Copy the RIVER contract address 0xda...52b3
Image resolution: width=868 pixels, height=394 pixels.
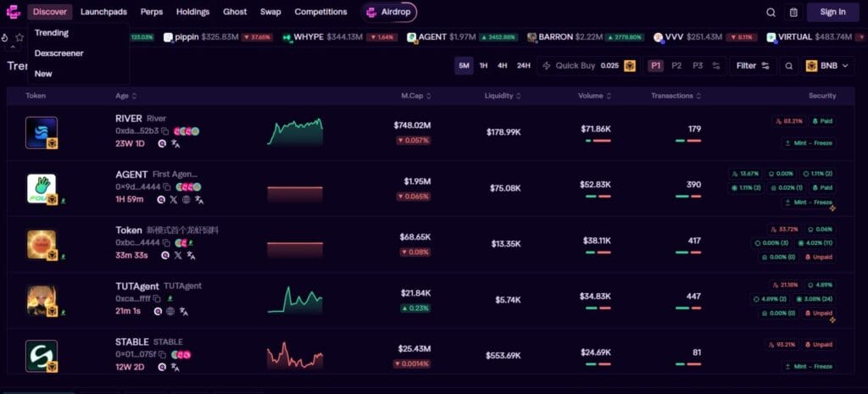click(x=165, y=131)
